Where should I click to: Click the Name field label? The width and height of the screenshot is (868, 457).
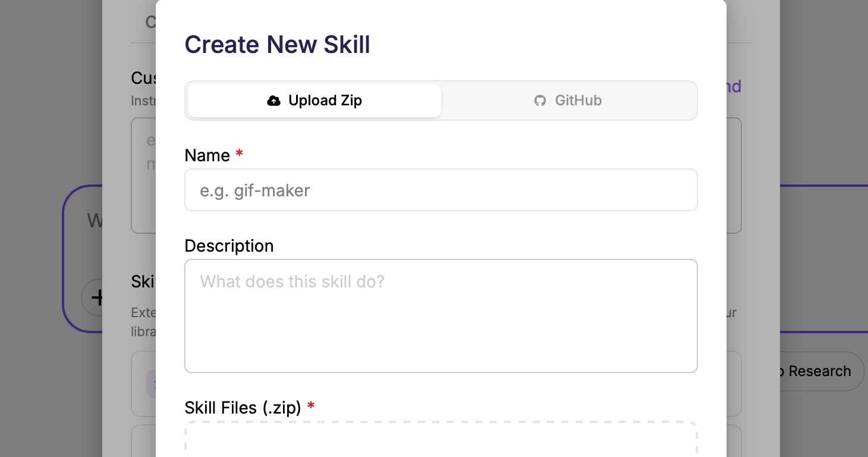(x=207, y=155)
